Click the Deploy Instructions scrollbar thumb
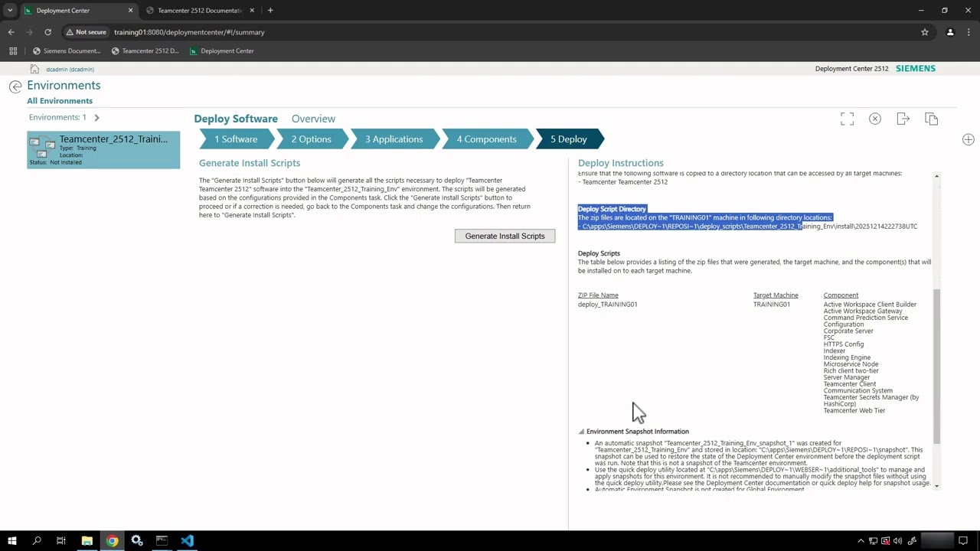 [936, 366]
